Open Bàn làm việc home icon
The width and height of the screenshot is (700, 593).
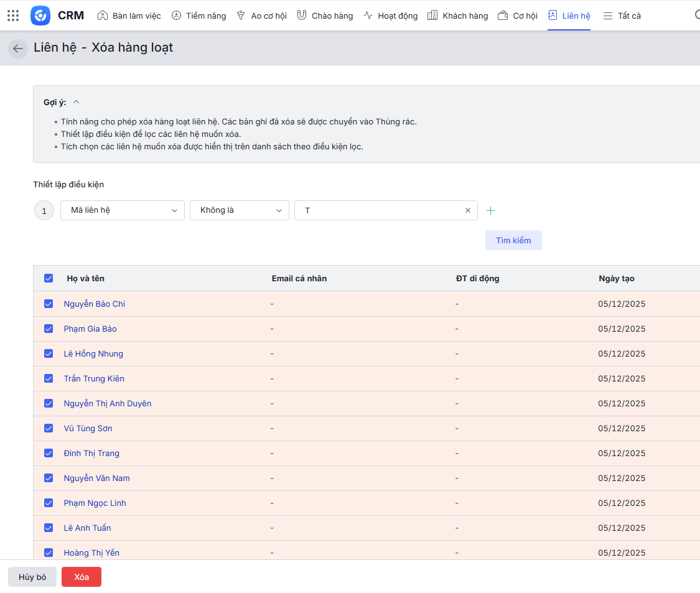click(103, 16)
